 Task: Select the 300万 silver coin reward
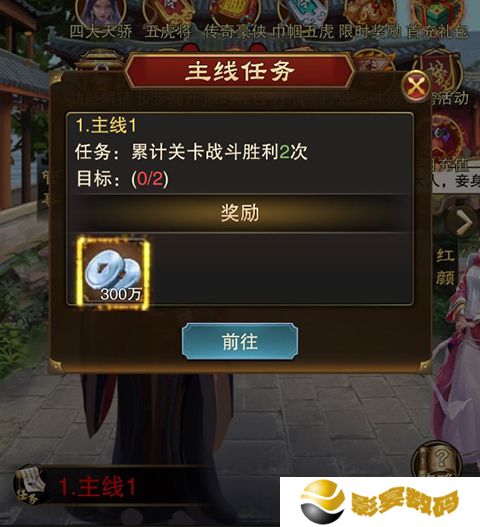(x=113, y=273)
